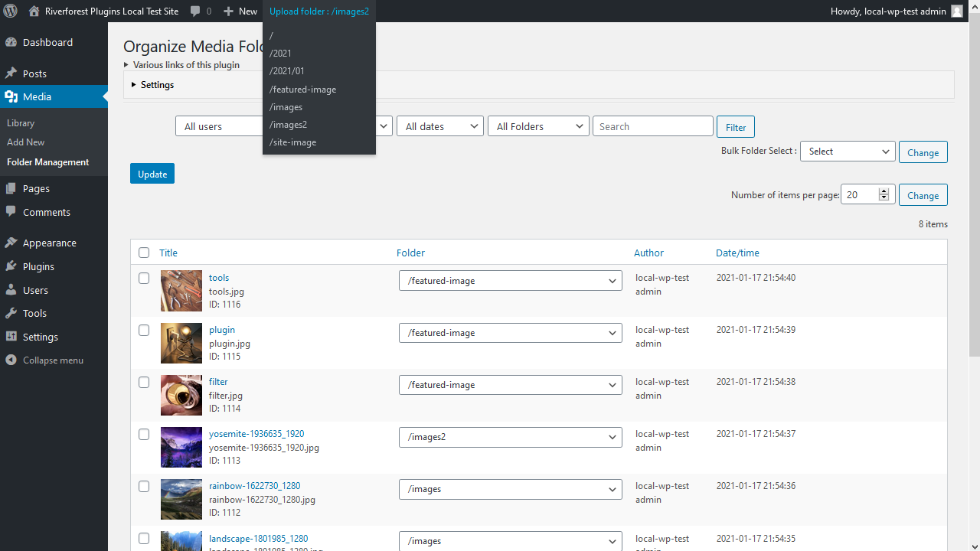This screenshot has width=980, height=551.
Task: Open the Add New media link
Action: click(x=26, y=142)
